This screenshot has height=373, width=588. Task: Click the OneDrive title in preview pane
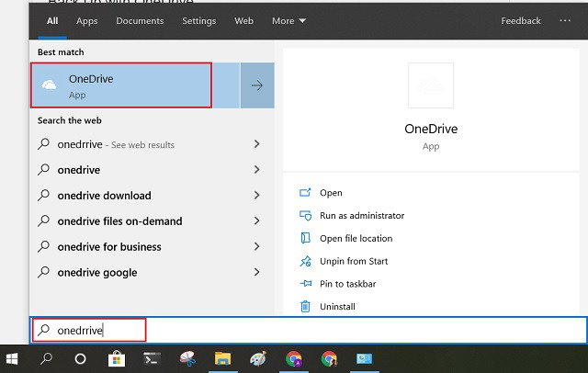pos(431,129)
